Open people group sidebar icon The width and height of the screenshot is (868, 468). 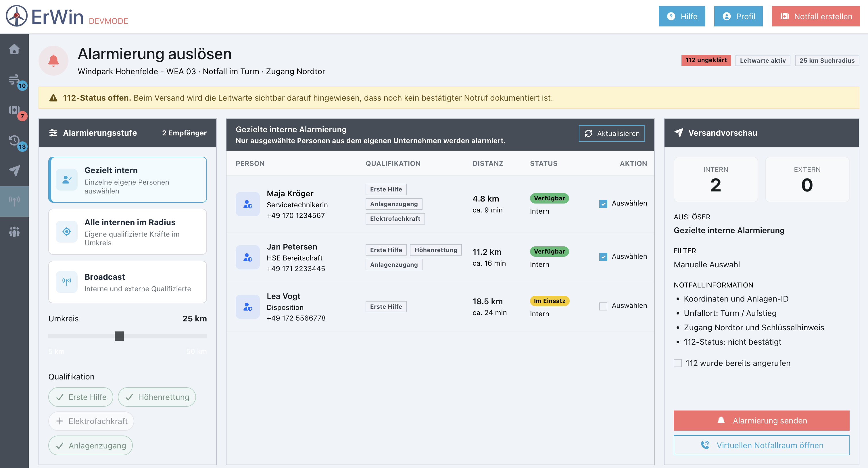[14, 232]
